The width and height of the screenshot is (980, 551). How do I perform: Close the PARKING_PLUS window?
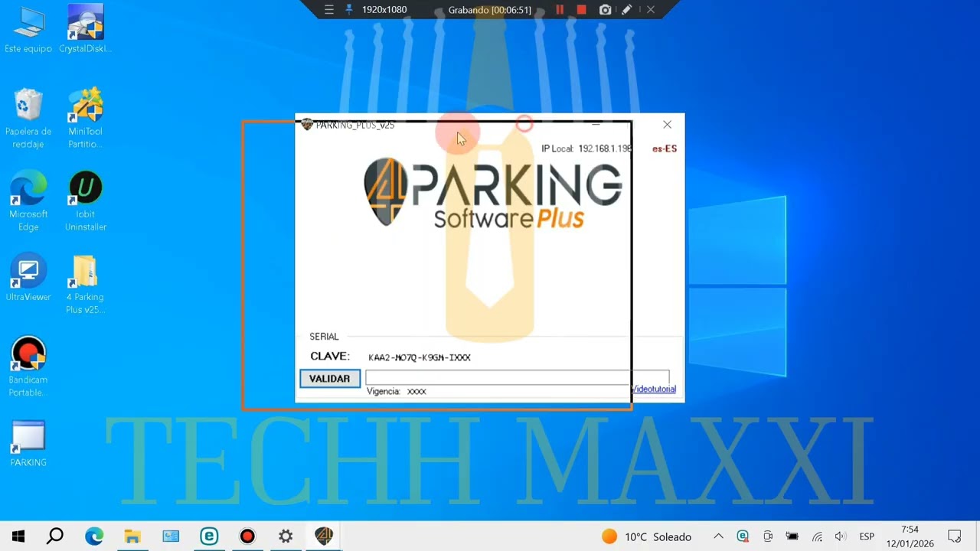[667, 125]
